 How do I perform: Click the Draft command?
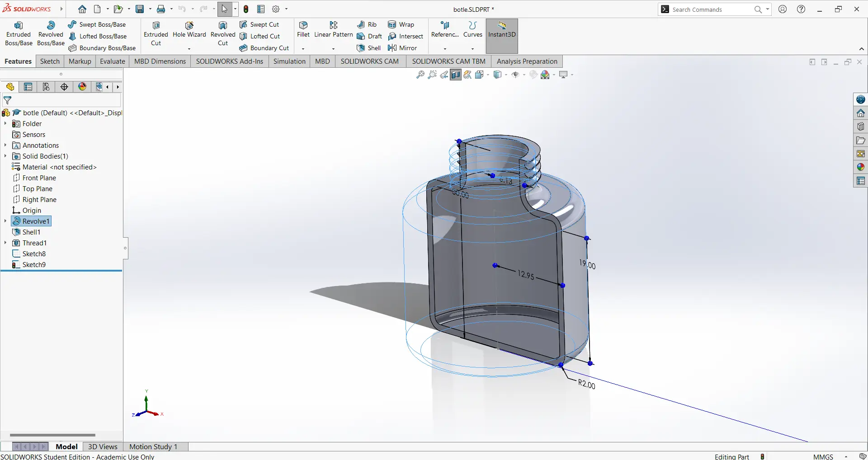369,36
